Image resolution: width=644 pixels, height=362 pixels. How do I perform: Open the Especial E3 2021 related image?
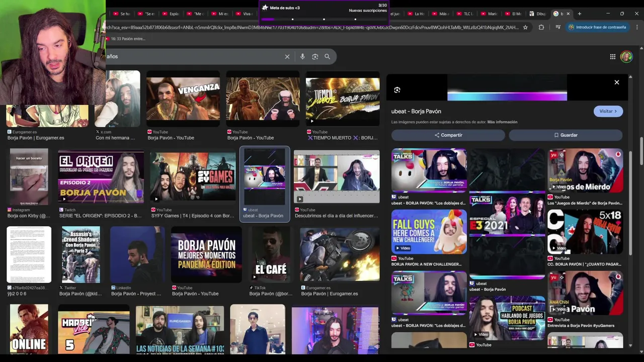(x=507, y=214)
